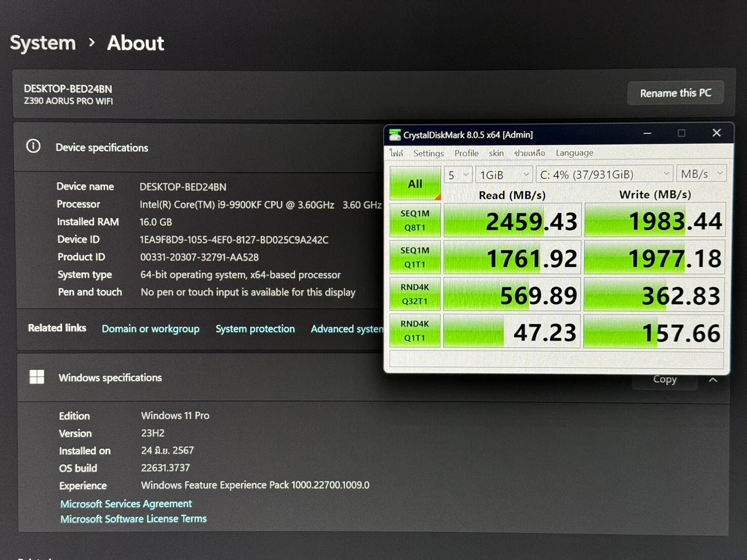Click the Experience value Windows Feature Experience Pack
The image size is (747, 560).
[255, 485]
